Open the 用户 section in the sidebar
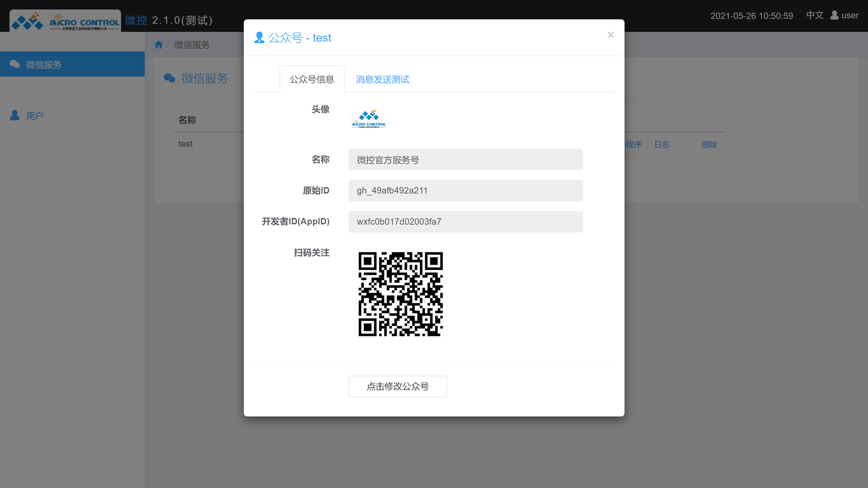This screenshot has width=868, height=488. point(35,116)
